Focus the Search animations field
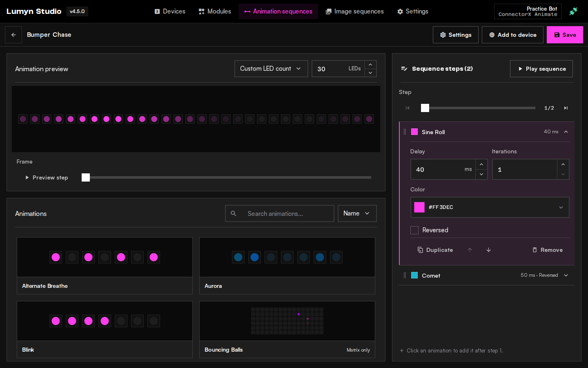This screenshot has height=368, width=588. click(280, 213)
